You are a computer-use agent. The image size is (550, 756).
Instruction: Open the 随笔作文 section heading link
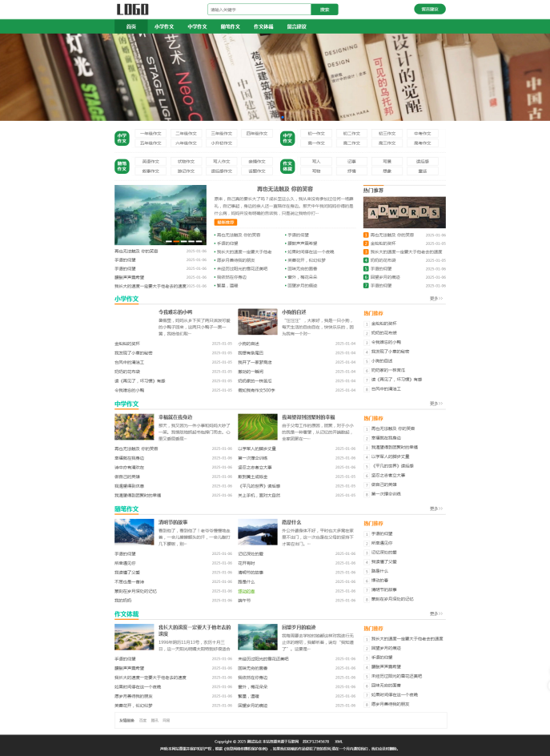[x=126, y=509]
